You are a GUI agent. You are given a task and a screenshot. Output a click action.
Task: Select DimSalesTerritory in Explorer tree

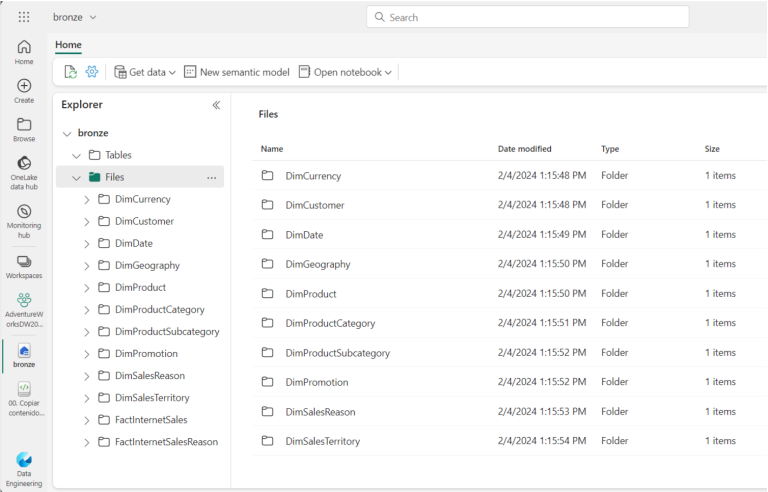152,397
